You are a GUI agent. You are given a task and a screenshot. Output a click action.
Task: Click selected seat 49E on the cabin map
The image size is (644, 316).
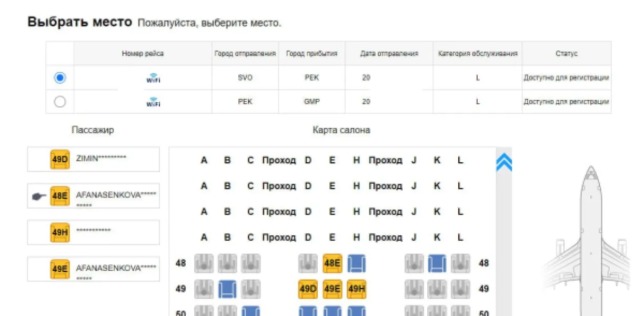click(333, 289)
